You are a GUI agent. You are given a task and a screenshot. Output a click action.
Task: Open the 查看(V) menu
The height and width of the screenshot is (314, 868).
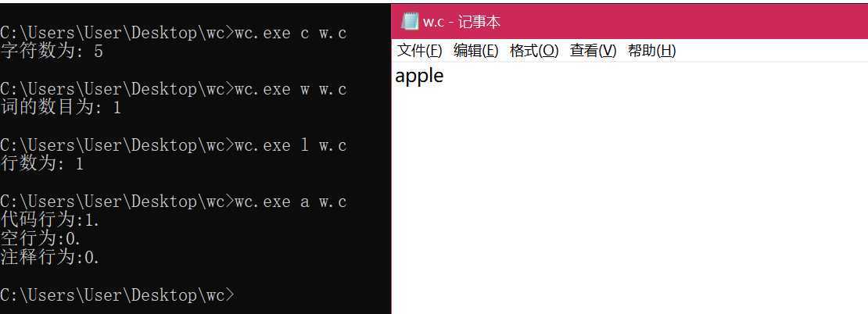(593, 51)
